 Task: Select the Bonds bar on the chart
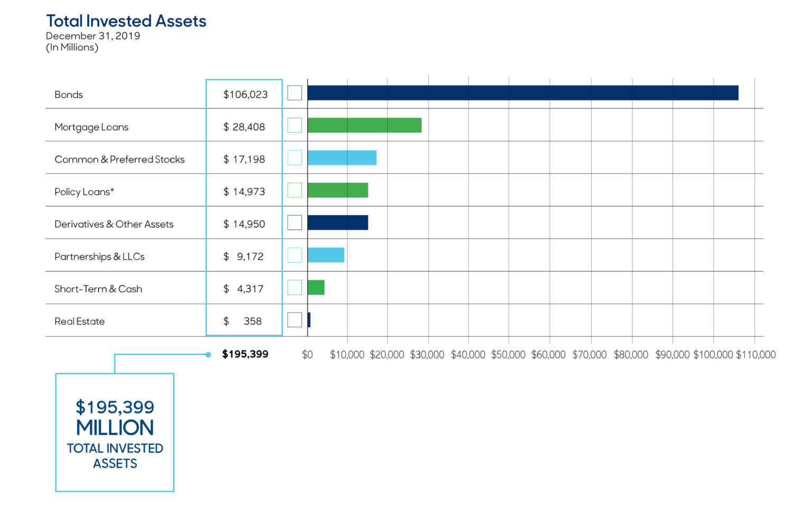[523, 93]
